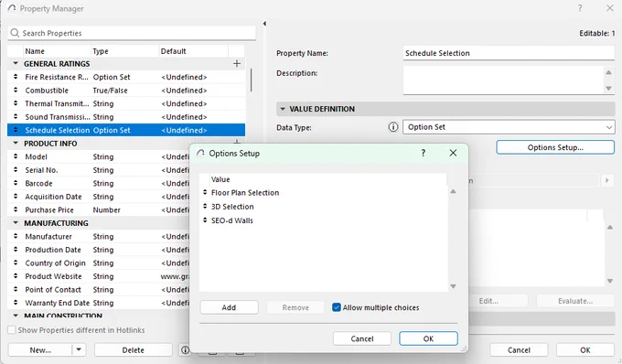The height and width of the screenshot is (364, 622).
Task: Click Cancel in the Options Setup dialog
Action: [362, 338]
